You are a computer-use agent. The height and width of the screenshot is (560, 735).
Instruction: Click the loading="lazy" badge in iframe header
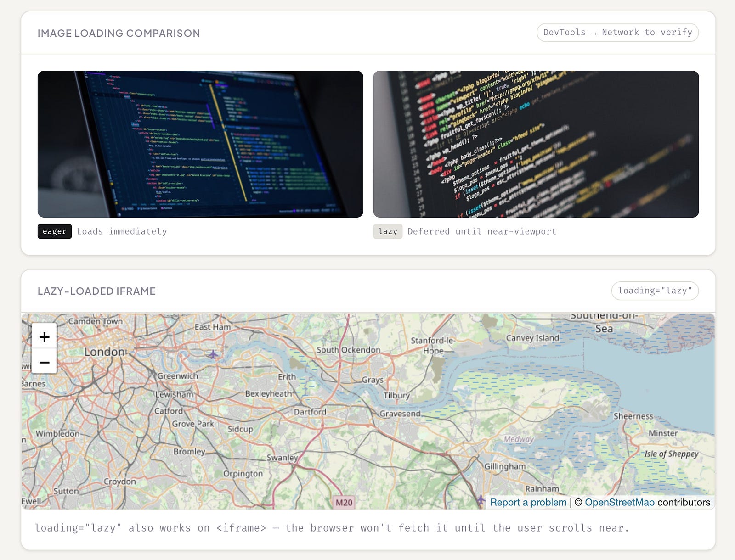click(655, 291)
